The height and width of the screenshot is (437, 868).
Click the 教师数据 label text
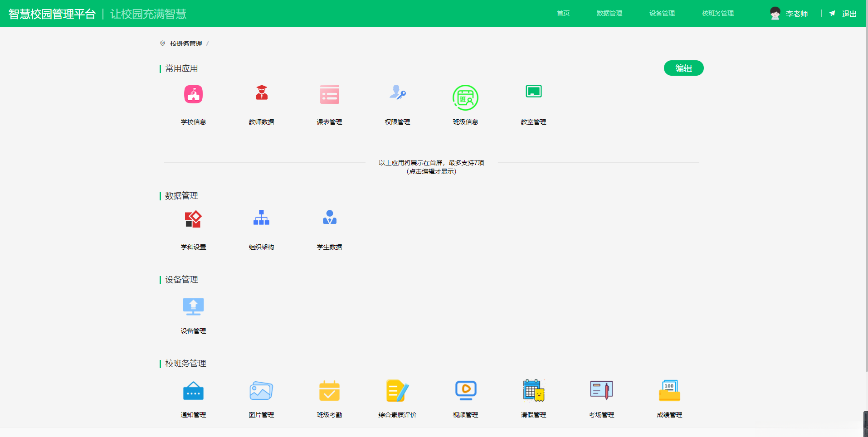coord(262,122)
